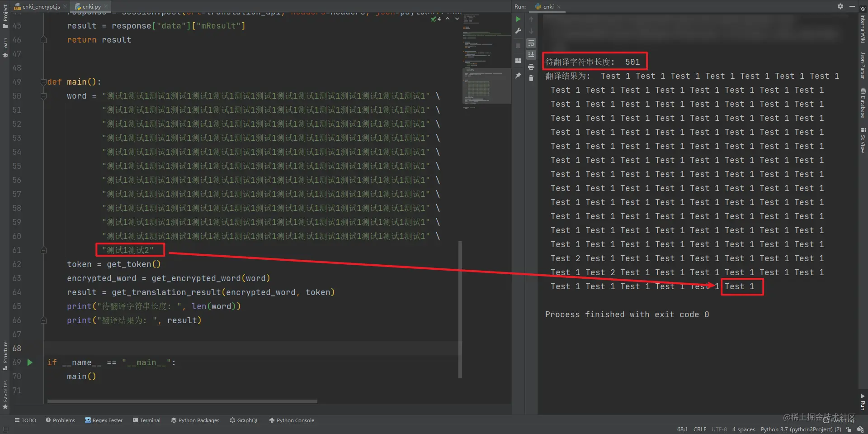Jump via the code minimap thumbnail

coord(486,86)
